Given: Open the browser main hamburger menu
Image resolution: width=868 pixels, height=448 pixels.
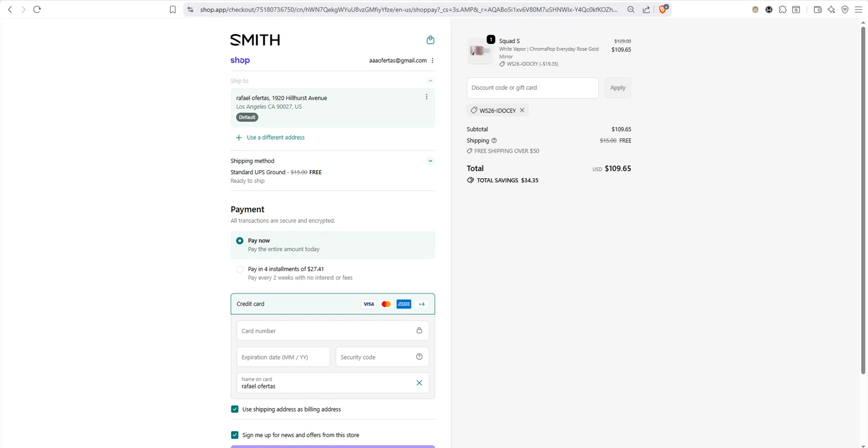Looking at the screenshot, I should (858, 9).
